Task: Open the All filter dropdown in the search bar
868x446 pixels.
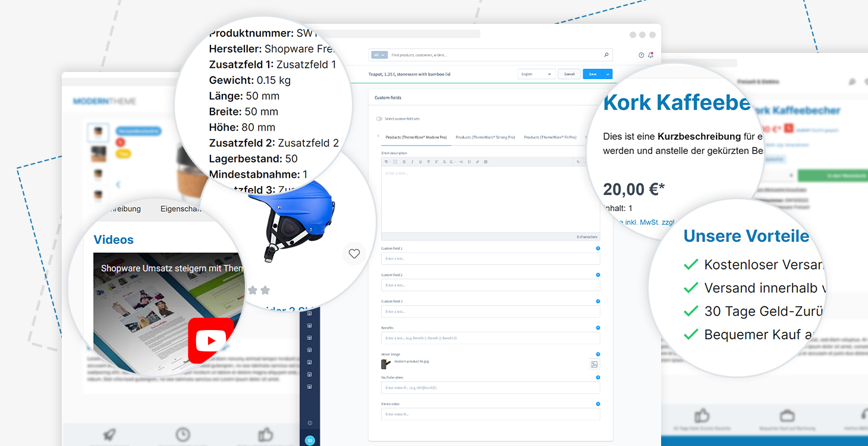Action: (379, 55)
